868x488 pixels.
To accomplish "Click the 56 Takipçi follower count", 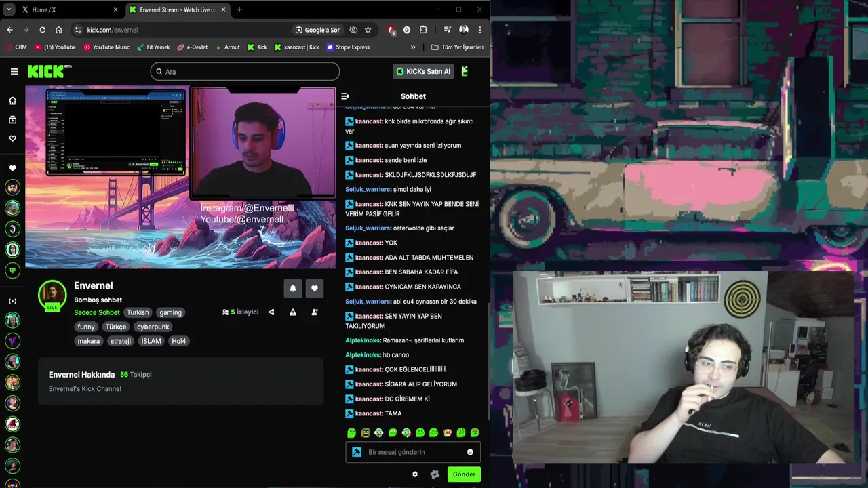I will (136, 375).
